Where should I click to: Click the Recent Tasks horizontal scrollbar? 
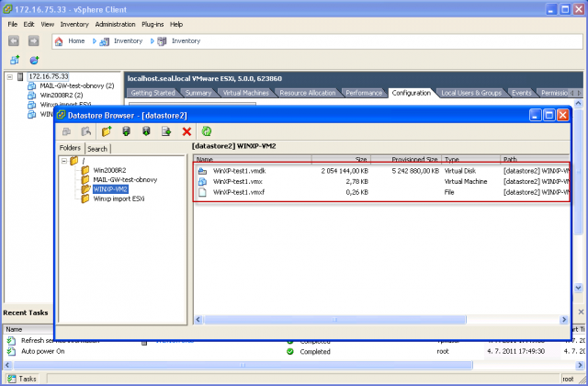click(243, 365)
